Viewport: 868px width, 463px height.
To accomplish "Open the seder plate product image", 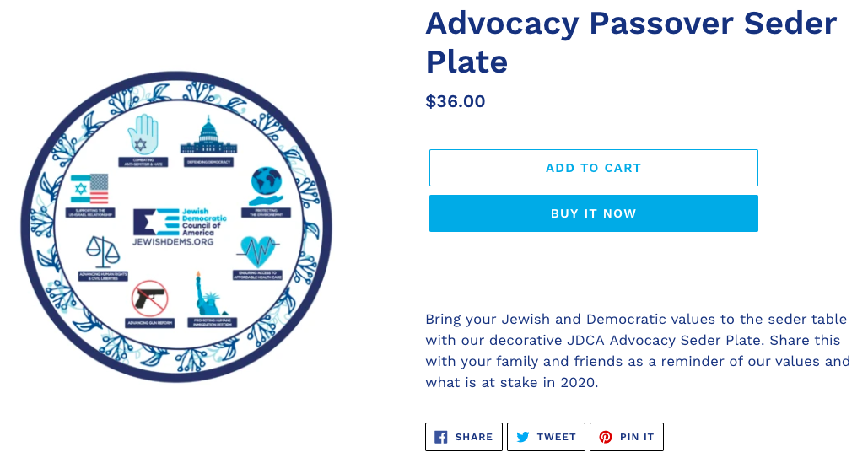I will click(176, 226).
